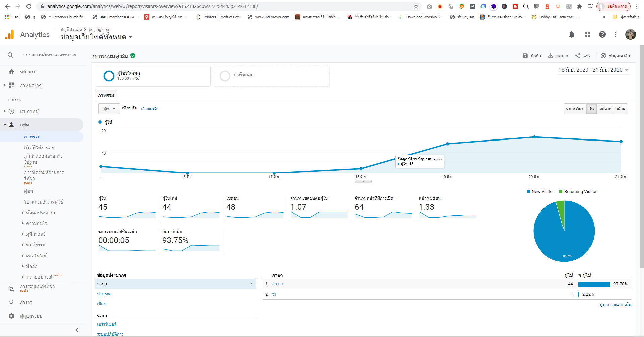Click the search magnifier in sidebar
This screenshot has width=644, height=337.
click(11, 55)
